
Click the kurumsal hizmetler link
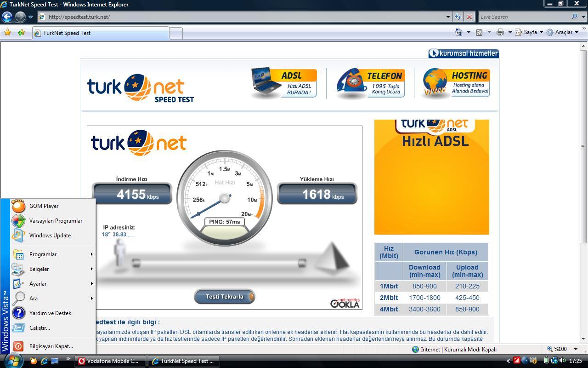coord(464,53)
